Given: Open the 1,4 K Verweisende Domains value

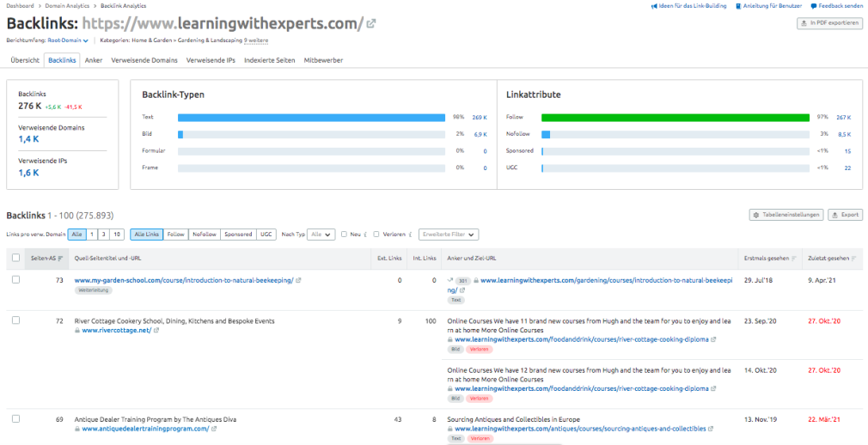Looking at the screenshot, I should tap(28, 139).
